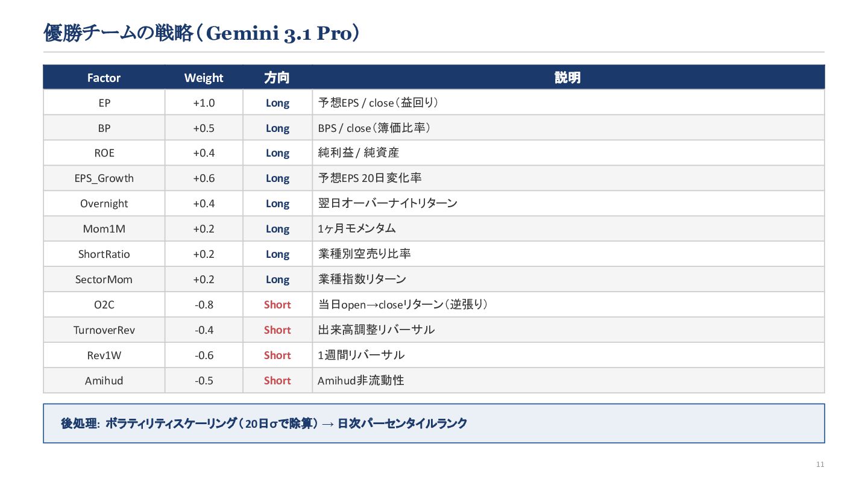Select the TurnoverRev factor cell

[104, 330]
